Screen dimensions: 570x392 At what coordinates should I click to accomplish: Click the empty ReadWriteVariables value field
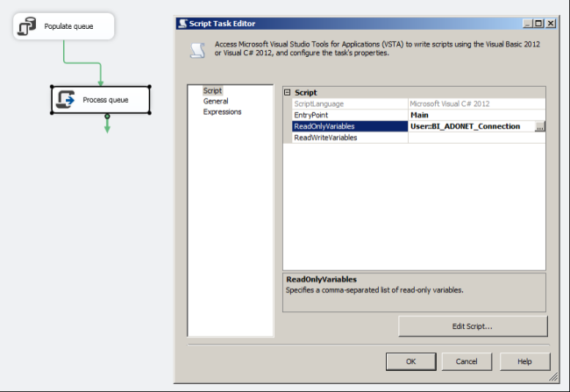476,138
